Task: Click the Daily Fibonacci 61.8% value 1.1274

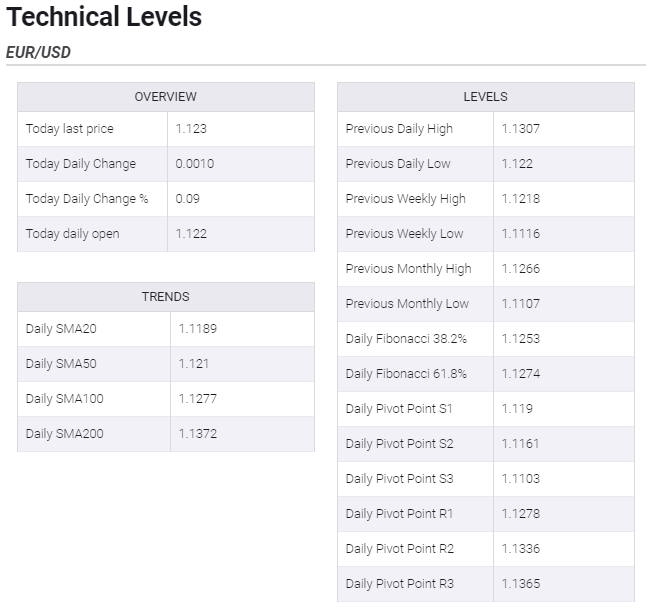Action: pos(521,374)
